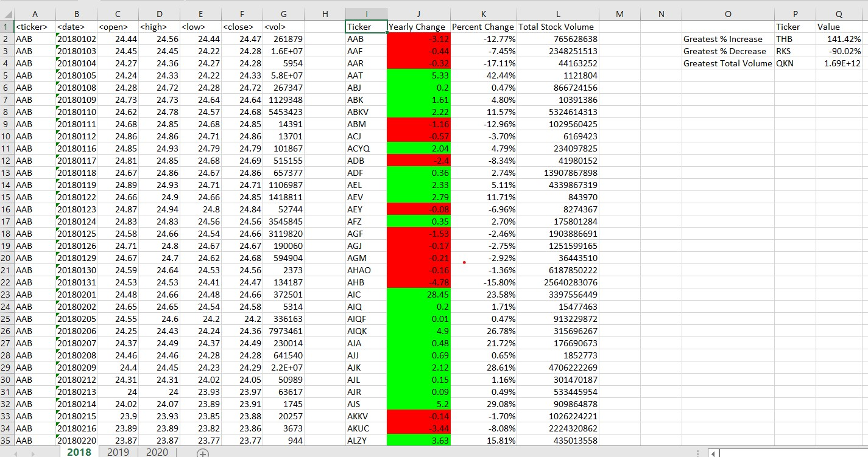
Task: Click the horizontal scrollbar's left arrow
Action: coord(713,453)
